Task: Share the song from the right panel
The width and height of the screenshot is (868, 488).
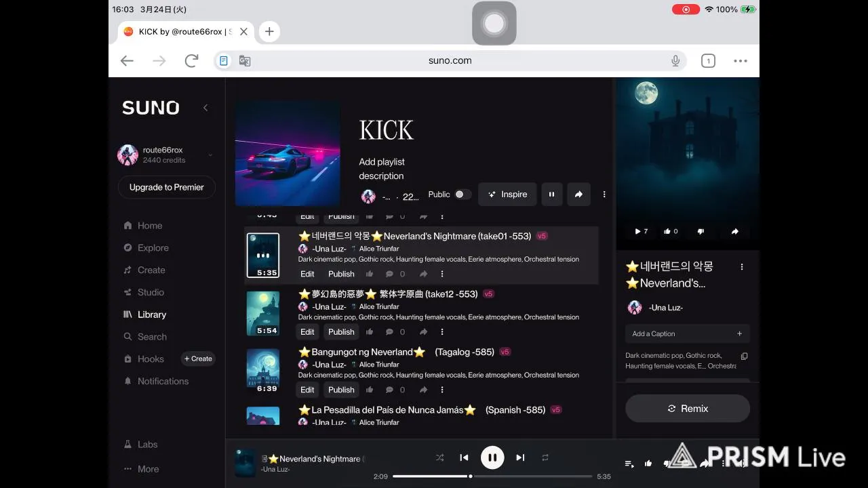Action: click(x=734, y=231)
